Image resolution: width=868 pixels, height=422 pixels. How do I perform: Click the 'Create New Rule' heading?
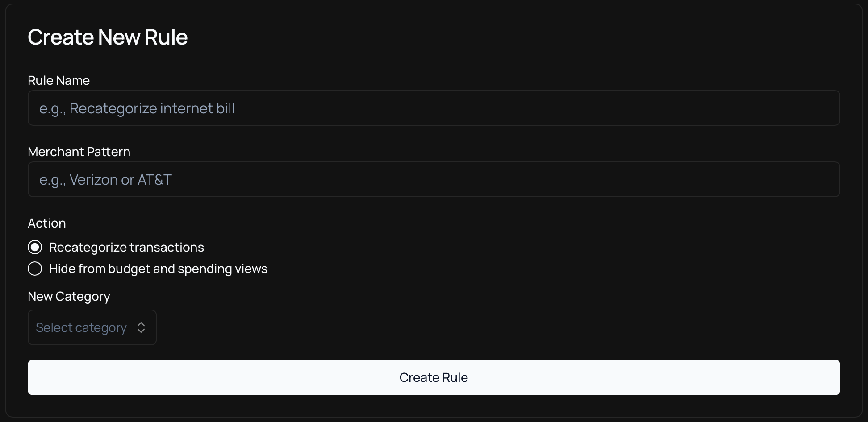click(108, 37)
